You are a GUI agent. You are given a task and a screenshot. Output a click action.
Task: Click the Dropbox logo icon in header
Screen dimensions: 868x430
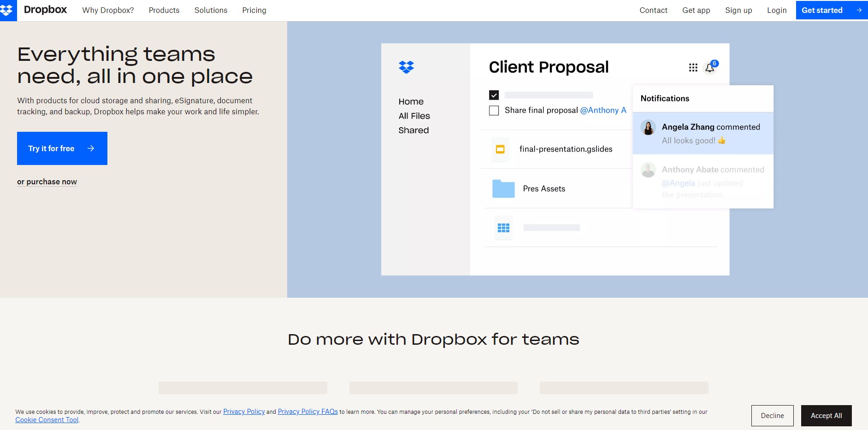tap(7, 10)
